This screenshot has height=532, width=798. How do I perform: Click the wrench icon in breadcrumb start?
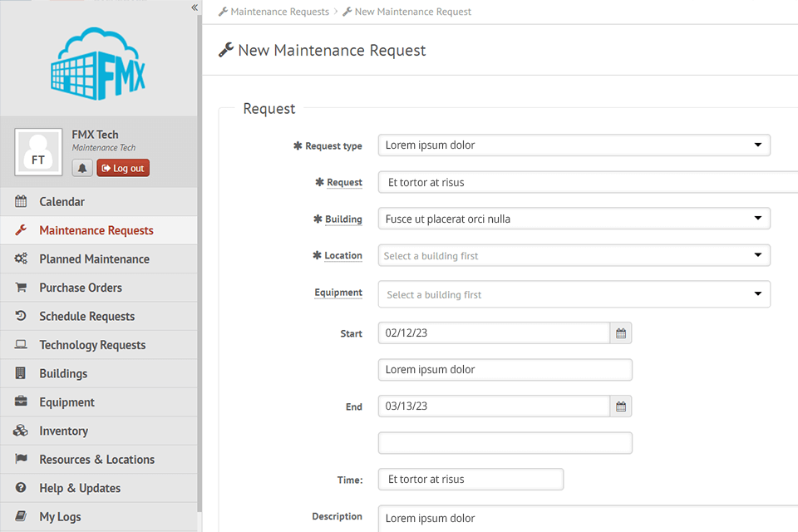point(223,11)
